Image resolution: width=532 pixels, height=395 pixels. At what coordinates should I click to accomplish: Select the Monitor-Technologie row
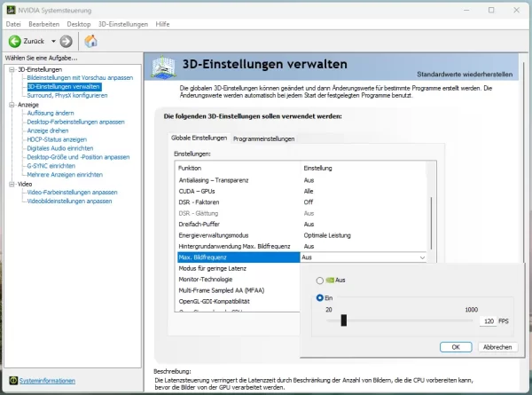click(239, 280)
